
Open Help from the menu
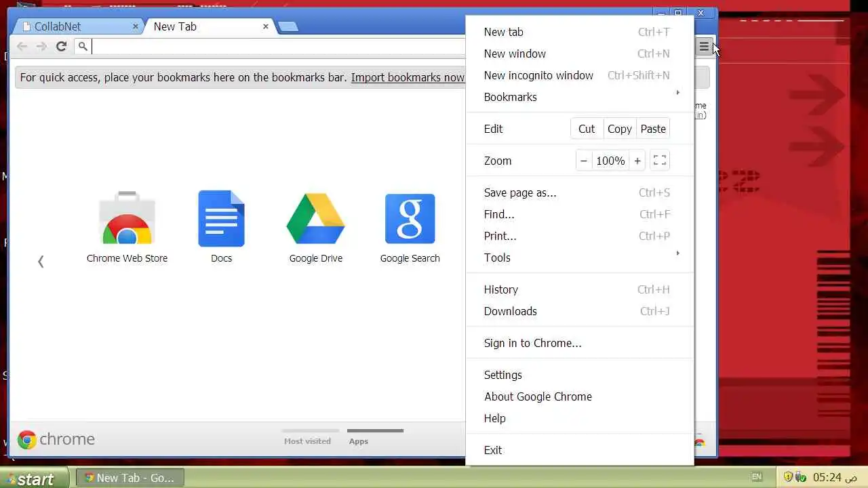(x=580, y=418)
